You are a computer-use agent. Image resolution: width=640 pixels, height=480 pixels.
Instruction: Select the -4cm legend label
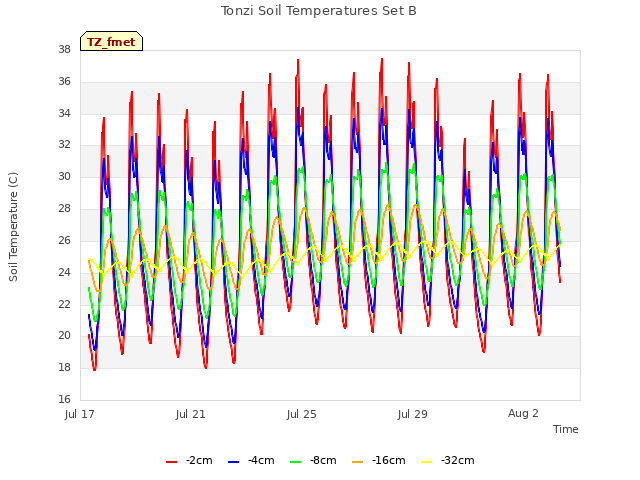click(261, 460)
